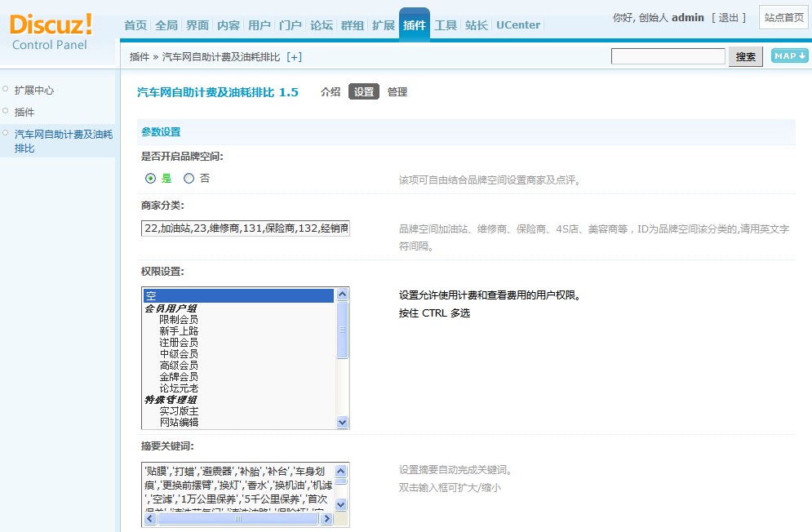Open the 全局 menu in the top navigation
Screen dimensions: 812x532
pos(166,24)
